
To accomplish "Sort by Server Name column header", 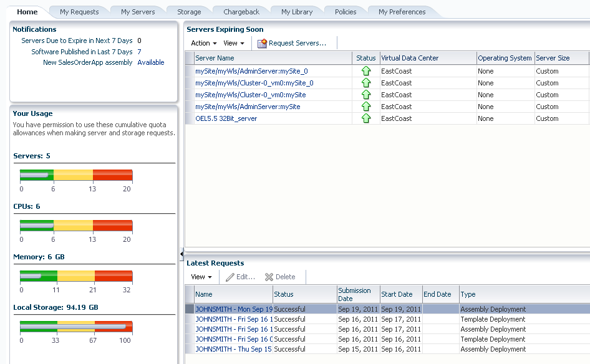I will tap(273, 58).
